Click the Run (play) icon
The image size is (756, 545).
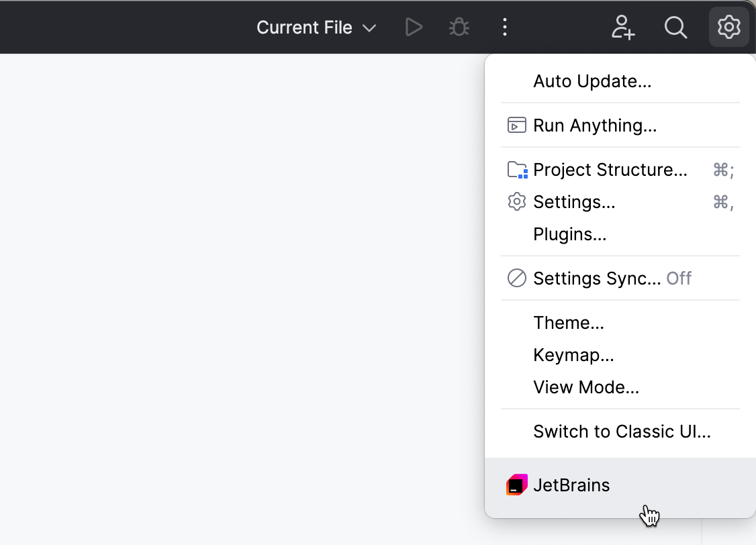414,28
